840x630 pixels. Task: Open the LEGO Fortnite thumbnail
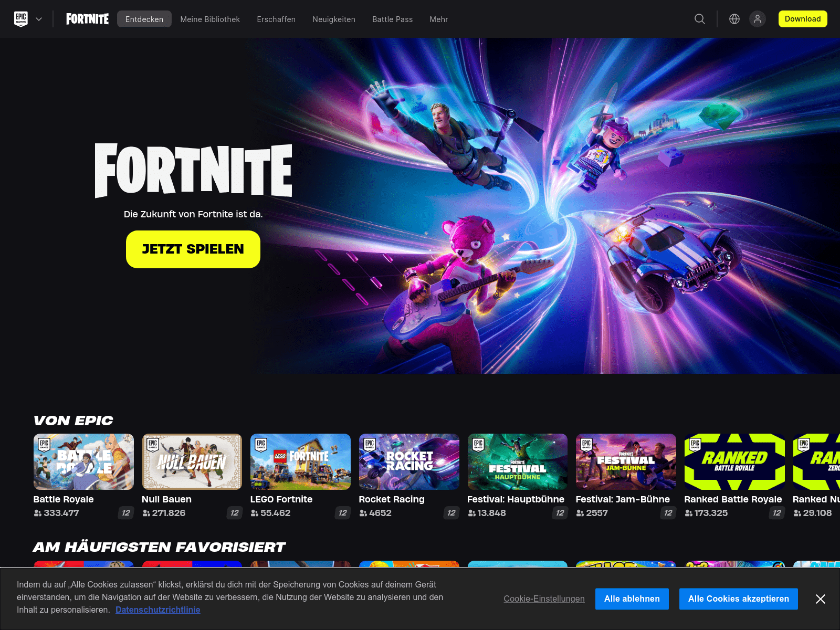coord(300,461)
